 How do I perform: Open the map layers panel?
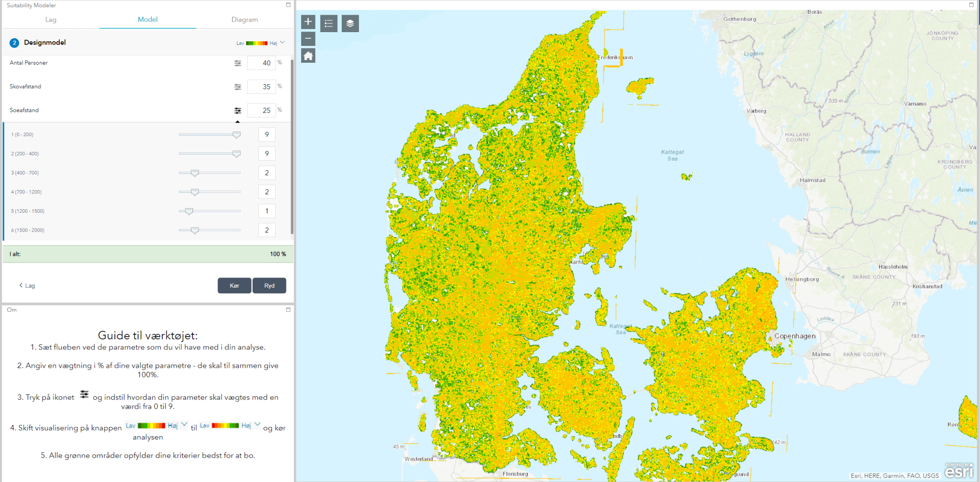click(x=350, y=23)
